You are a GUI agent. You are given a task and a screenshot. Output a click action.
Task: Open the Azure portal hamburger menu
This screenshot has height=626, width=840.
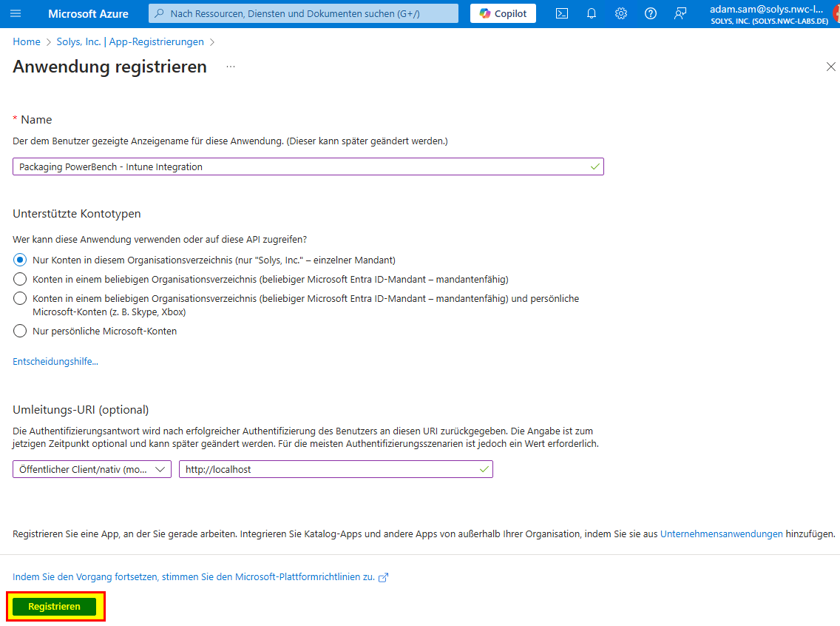pos(16,13)
